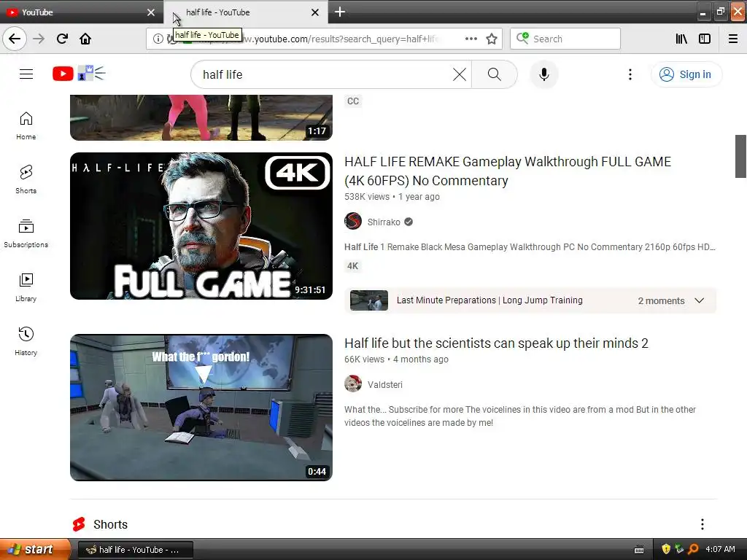Click '538K views' text
This screenshot has width=747, height=560.
367,197
